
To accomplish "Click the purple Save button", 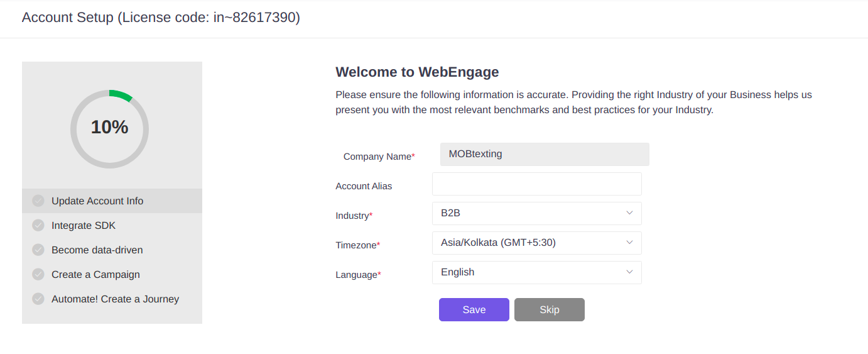I will click(474, 309).
